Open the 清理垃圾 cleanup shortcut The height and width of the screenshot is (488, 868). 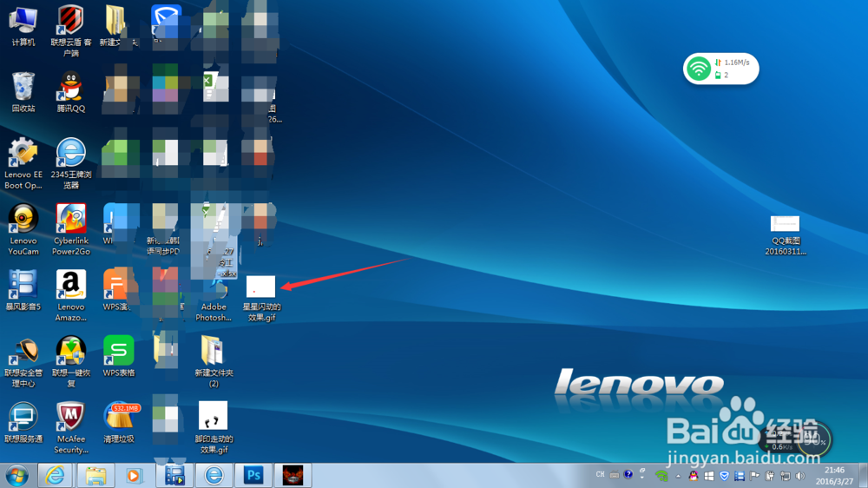pyautogui.click(x=118, y=422)
